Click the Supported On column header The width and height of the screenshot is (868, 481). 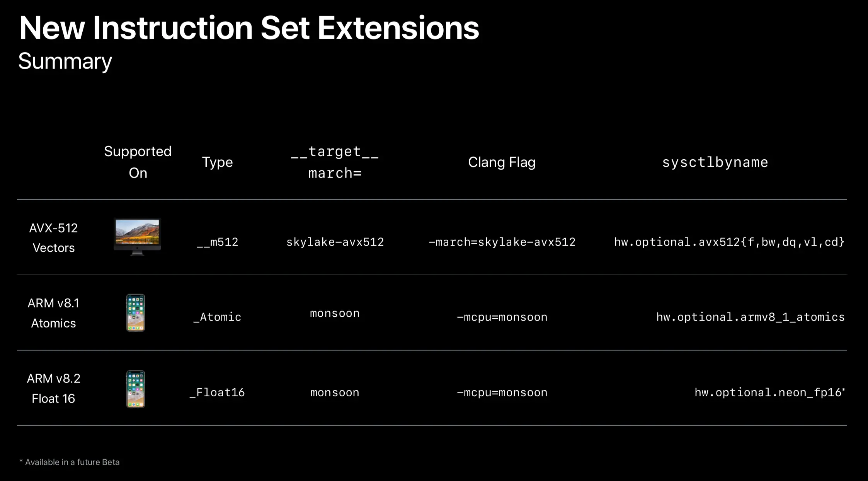pos(138,162)
